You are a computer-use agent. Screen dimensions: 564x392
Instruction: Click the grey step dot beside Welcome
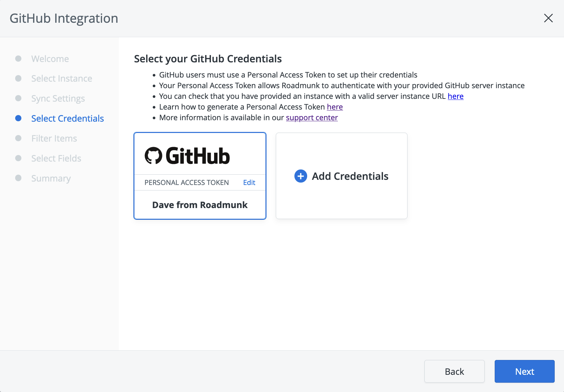[x=19, y=59]
